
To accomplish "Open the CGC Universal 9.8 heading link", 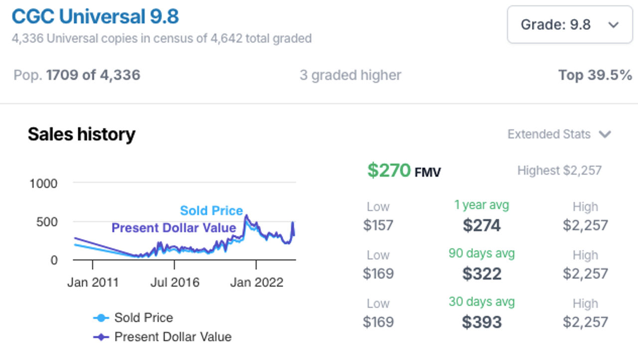I will [x=95, y=16].
